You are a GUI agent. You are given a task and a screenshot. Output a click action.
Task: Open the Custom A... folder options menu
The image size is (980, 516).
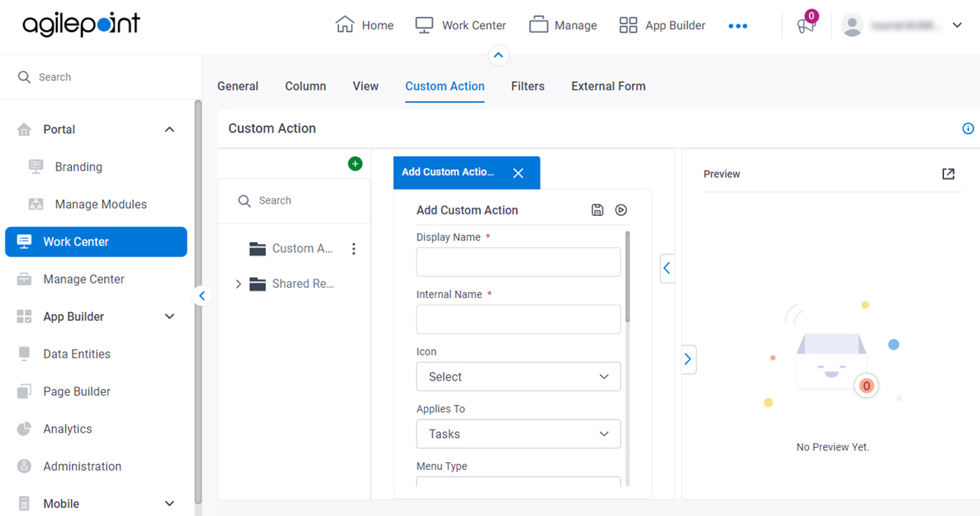point(354,249)
